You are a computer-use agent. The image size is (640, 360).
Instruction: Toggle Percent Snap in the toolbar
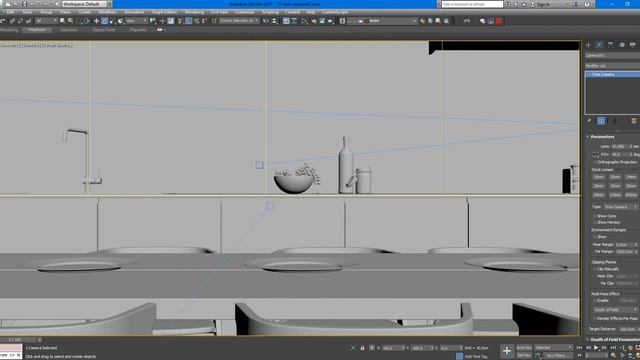(196, 20)
